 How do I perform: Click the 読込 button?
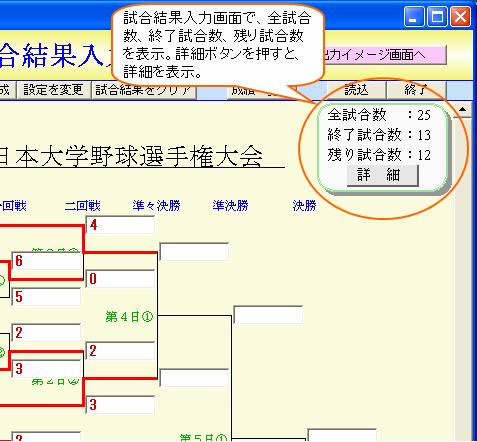[356, 90]
